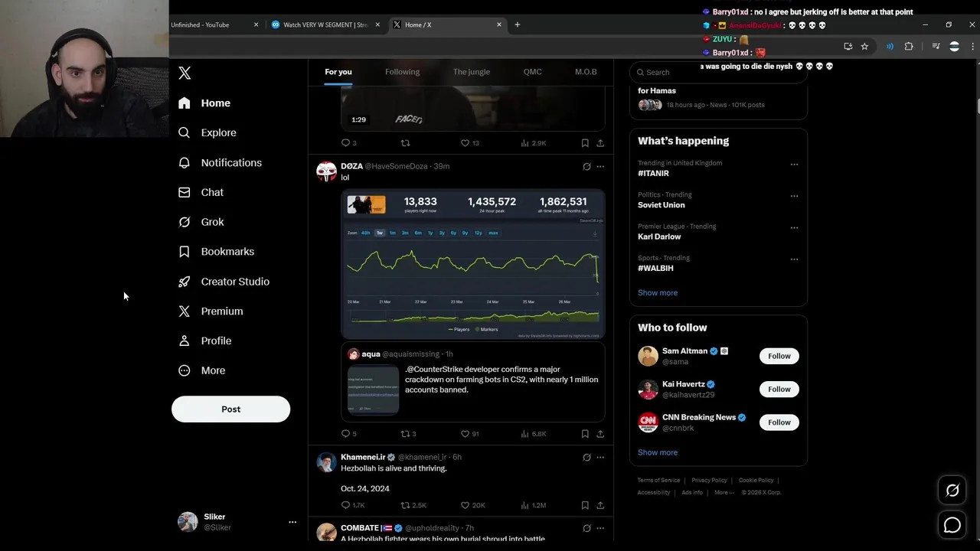Image resolution: width=980 pixels, height=551 pixels.
Task: Switch to the Following tab
Action: point(402,72)
